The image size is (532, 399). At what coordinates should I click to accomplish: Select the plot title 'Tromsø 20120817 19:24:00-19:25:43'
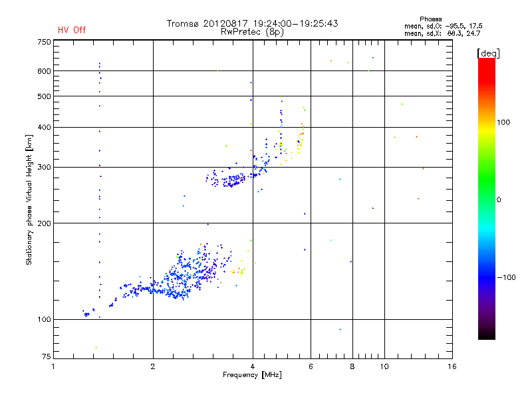pyautogui.click(x=252, y=23)
